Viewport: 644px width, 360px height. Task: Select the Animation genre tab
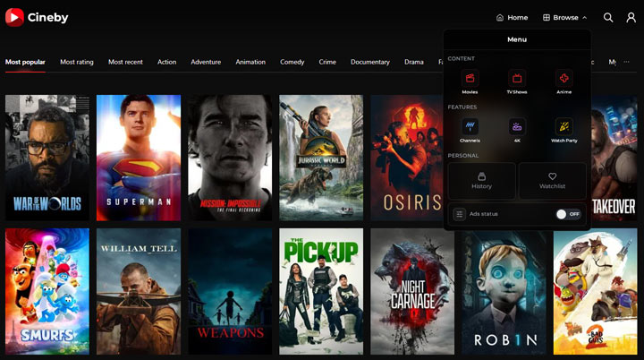point(250,62)
